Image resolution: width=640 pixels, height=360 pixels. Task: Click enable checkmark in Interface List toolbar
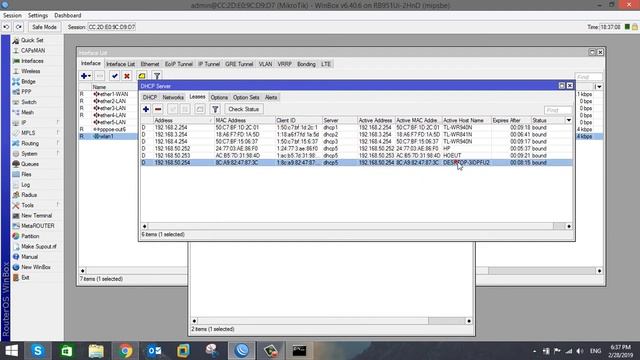click(x=115, y=76)
